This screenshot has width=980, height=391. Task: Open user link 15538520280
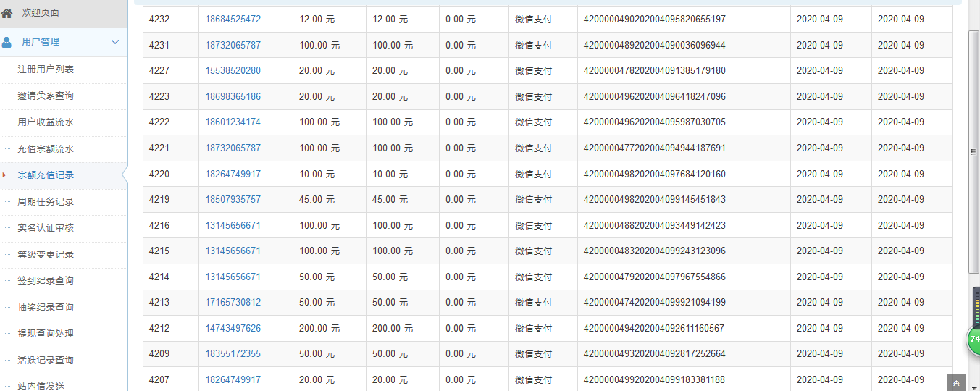[233, 71]
